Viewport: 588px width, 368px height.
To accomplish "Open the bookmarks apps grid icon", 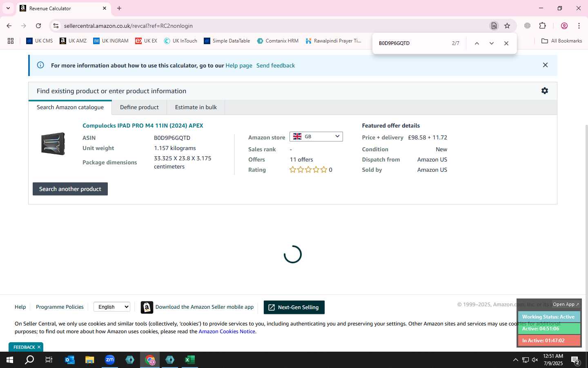I will [x=11, y=41].
